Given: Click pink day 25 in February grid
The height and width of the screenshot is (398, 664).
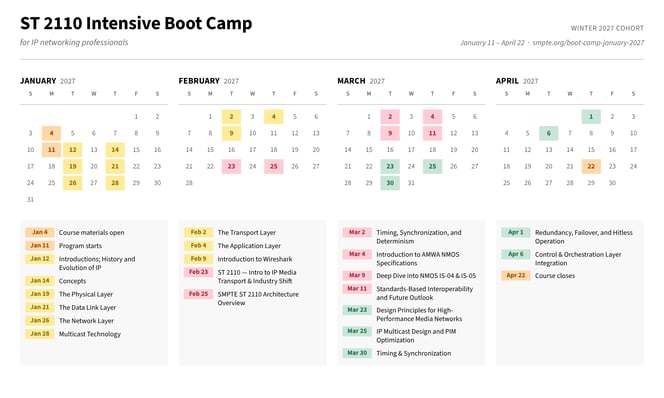Looking at the screenshot, I should coord(274,166).
